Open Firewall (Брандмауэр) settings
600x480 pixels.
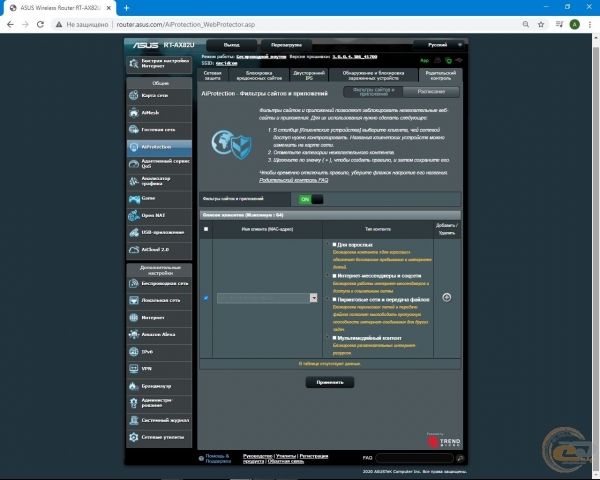[x=159, y=386]
